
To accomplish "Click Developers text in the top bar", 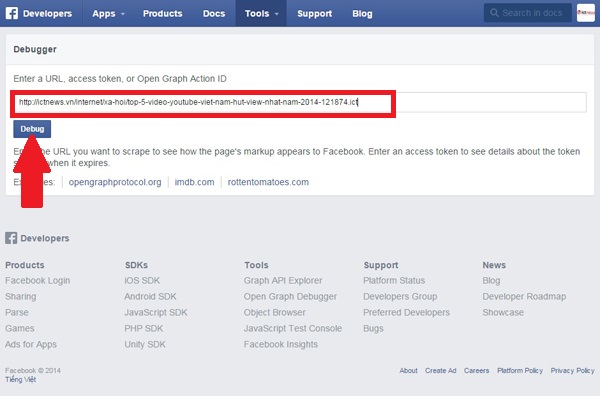I will pyautogui.click(x=47, y=13).
